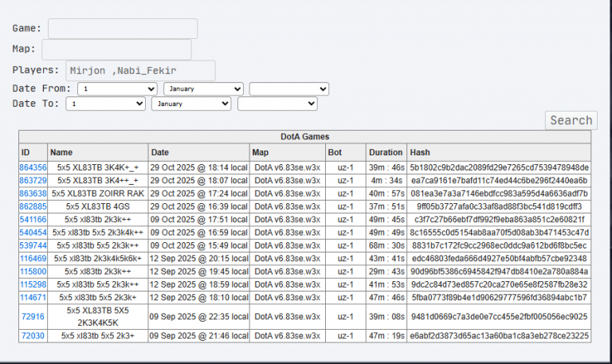Click the Map input field
This screenshot has width=612, height=364.
tap(116, 49)
